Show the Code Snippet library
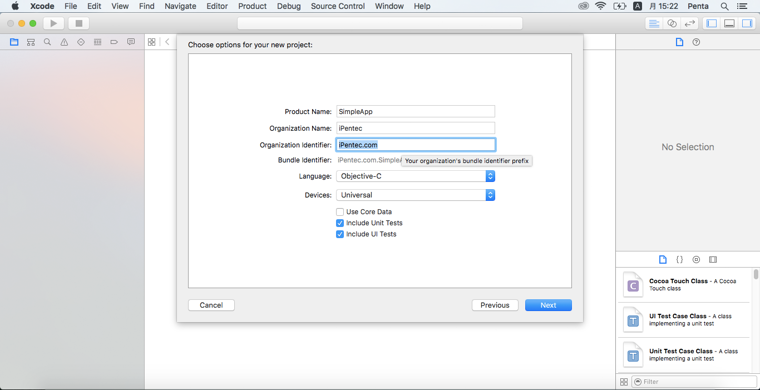The height and width of the screenshot is (390, 760). click(x=680, y=260)
